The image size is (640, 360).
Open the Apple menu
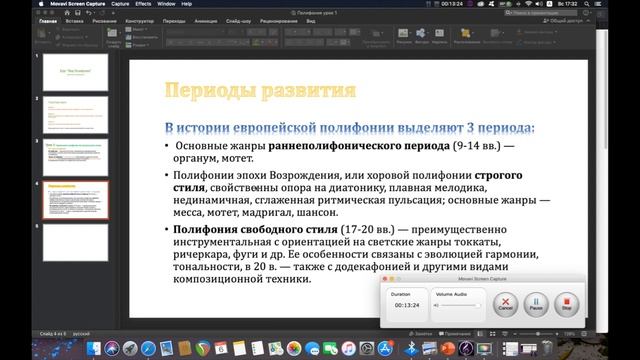tap(41, 4)
